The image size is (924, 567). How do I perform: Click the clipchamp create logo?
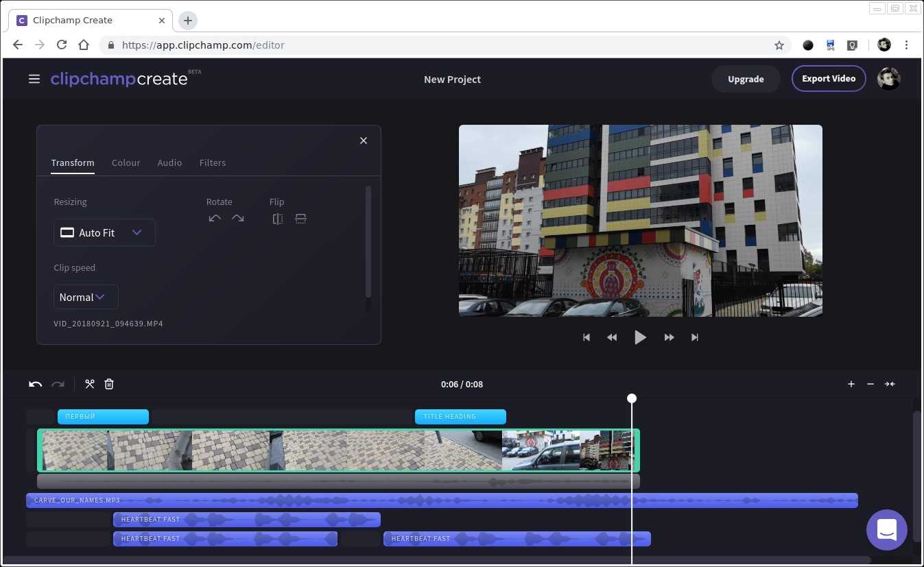click(126, 78)
